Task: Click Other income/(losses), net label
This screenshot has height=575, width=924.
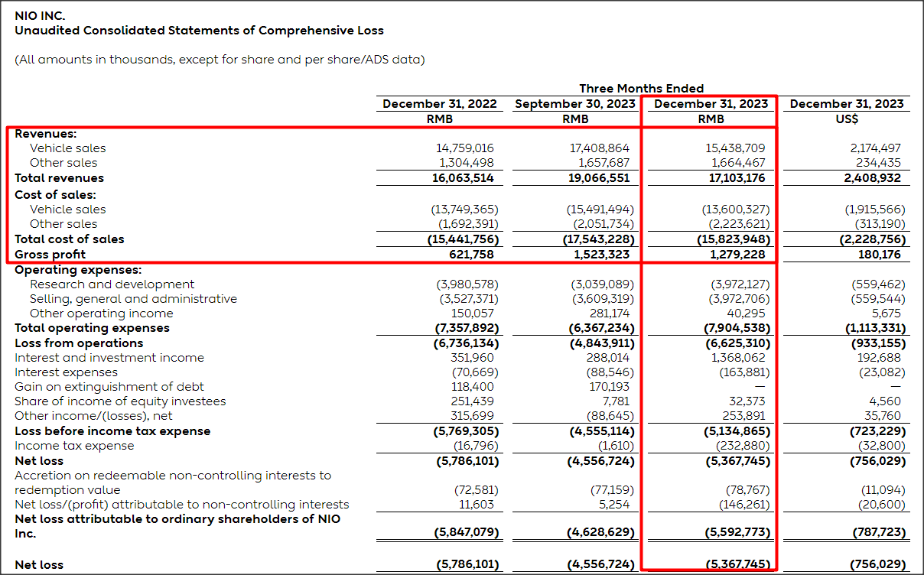Action: pos(93,416)
